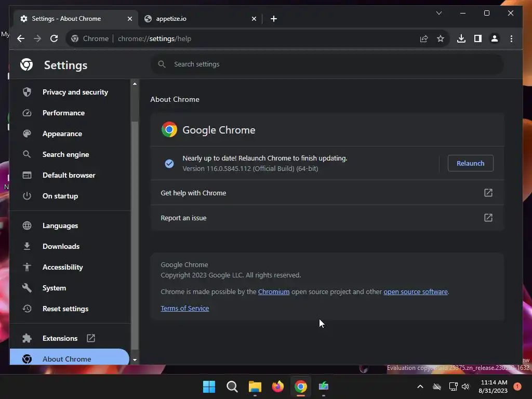Click Get help external link icon

pos(488,193)
